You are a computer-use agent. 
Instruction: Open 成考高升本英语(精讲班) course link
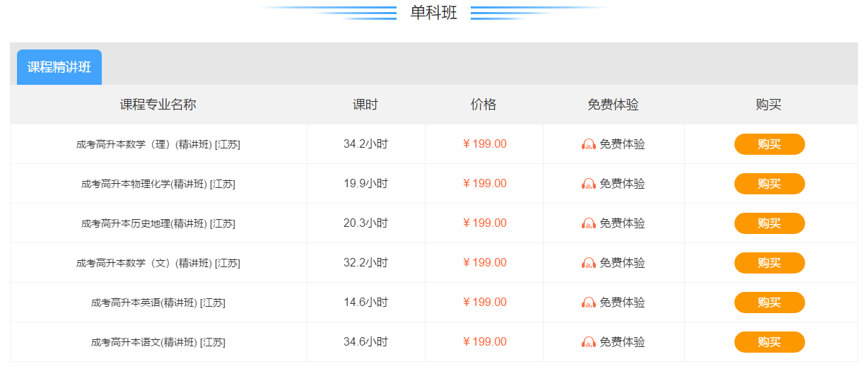tap(158, 302)
